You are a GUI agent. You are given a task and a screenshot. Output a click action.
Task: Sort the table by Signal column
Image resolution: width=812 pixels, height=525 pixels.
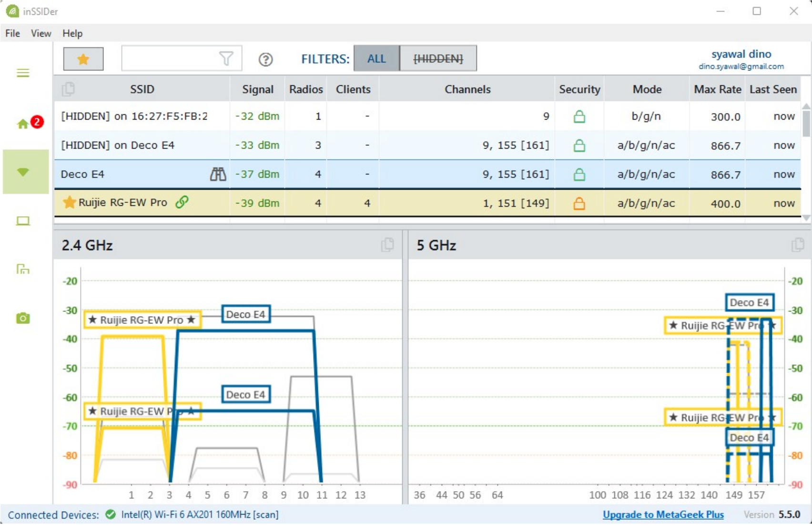[257, 89]
